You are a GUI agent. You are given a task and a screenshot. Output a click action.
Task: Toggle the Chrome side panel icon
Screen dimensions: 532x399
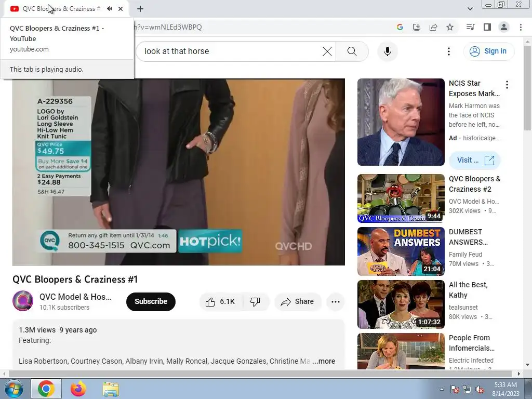point(487,27)
